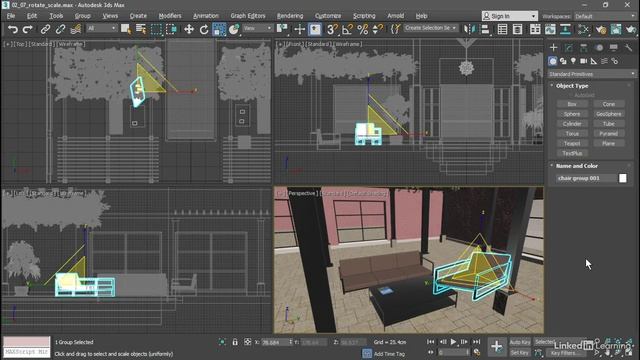
Task: Toggle Keyboard Shortcut Override
Action: [315, 29]
